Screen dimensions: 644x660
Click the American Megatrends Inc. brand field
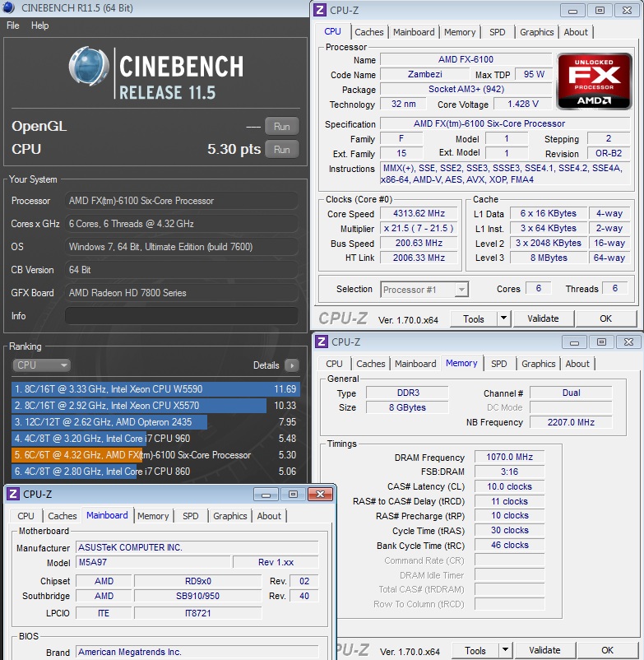click(197, 652)
